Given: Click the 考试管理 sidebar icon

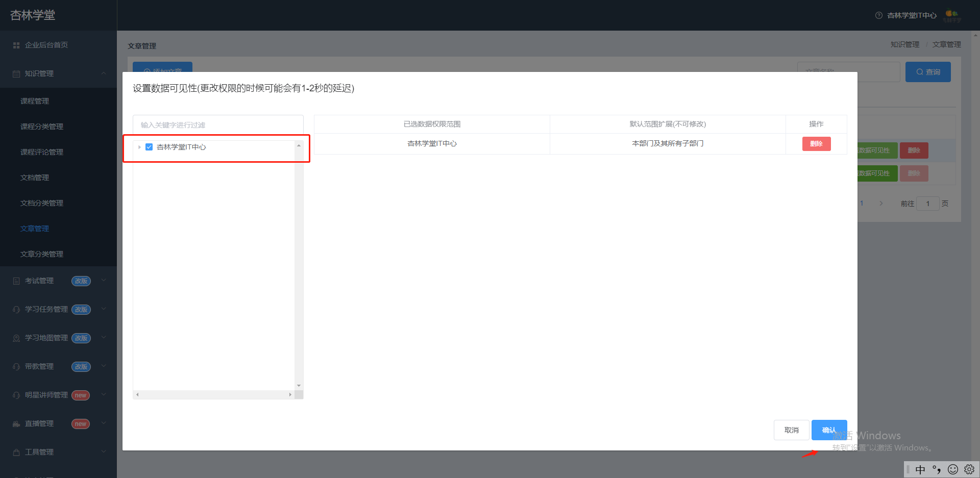Looking at the screenshot, I should point(16,281).
